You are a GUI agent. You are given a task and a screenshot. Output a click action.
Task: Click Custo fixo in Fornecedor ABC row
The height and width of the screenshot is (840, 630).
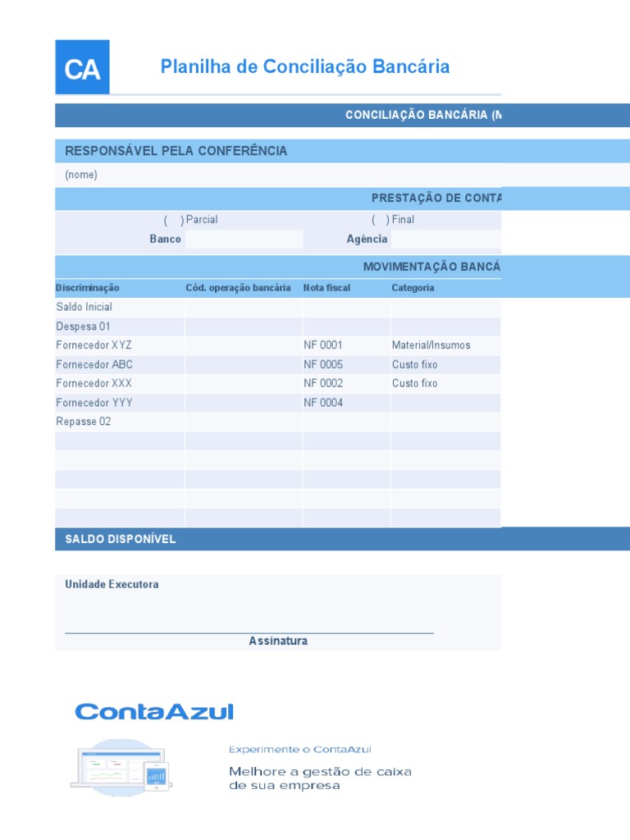pos(445,364)
